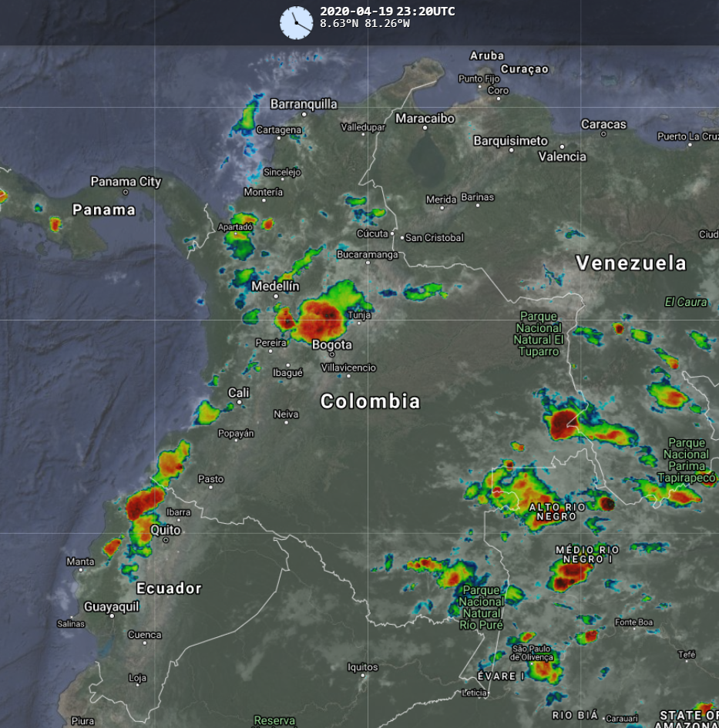Select the Maracaibo city label

[425, 119]
